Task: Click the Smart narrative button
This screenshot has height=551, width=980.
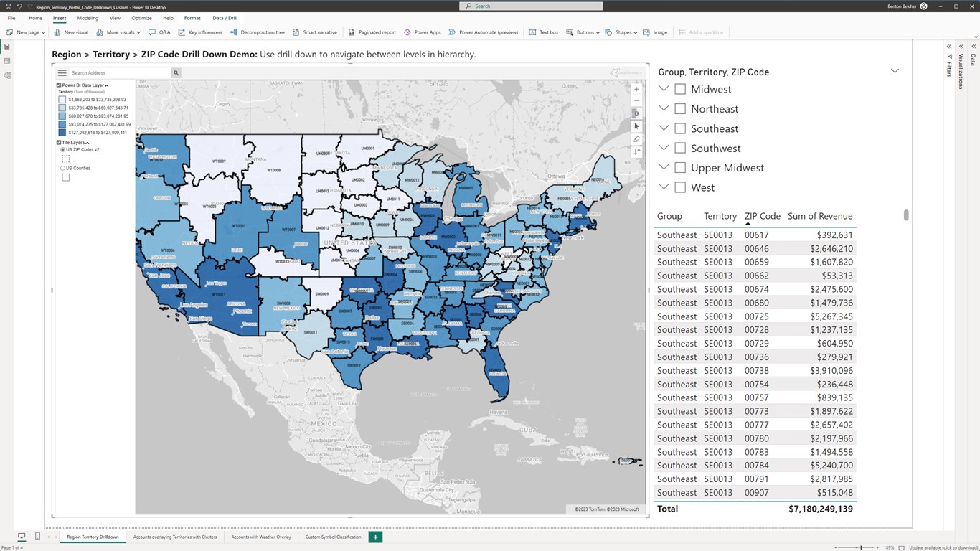Action: [x=315, y=32]
